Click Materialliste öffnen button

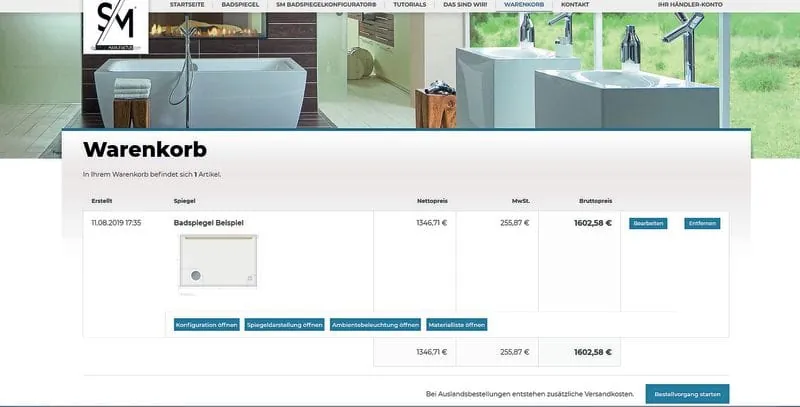457,325
